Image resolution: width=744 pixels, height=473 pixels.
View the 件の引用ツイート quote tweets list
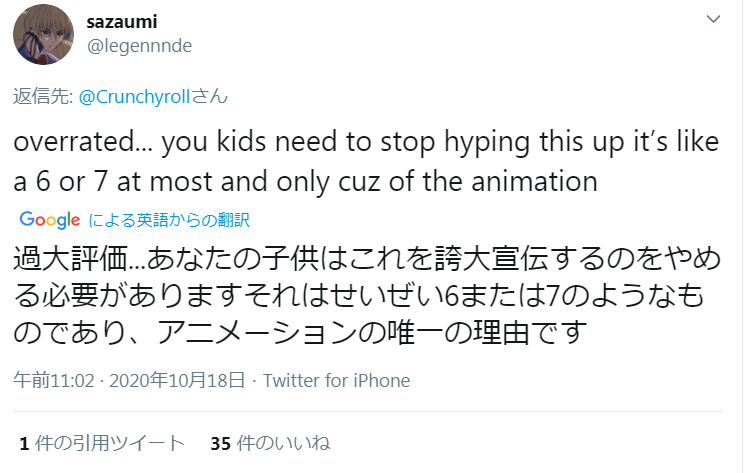click(109, 443)
